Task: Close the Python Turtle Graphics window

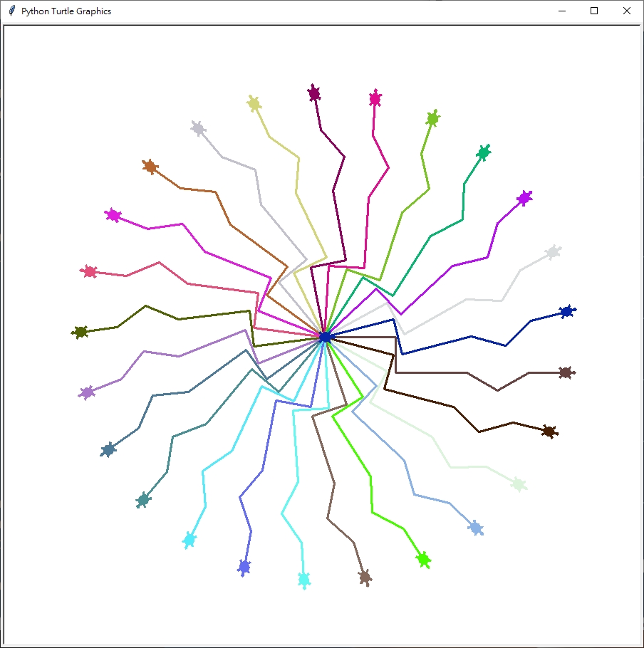Action: click(x=626, y=11)
